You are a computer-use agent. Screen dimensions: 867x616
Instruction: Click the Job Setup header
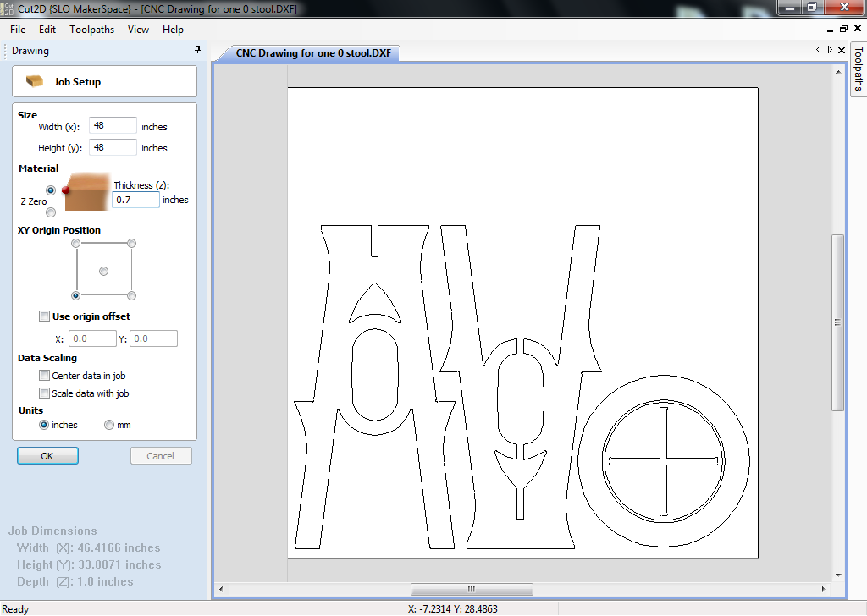tap(104, 82)
